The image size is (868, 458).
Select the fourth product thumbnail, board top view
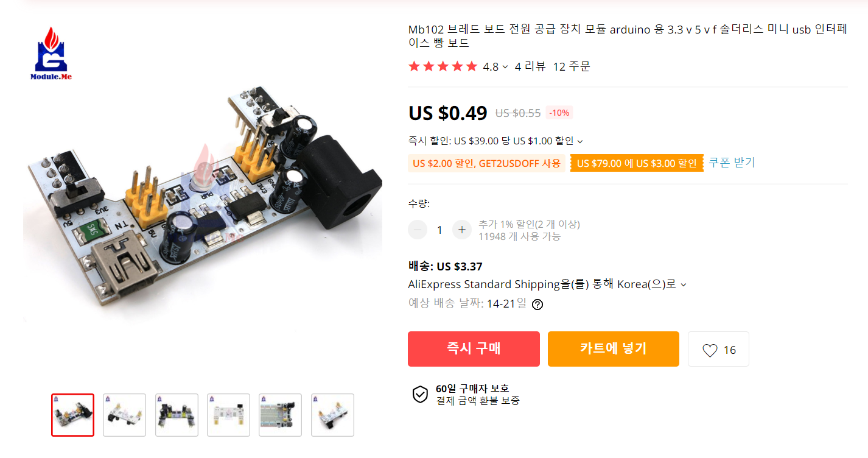click(x=228, y=415)
